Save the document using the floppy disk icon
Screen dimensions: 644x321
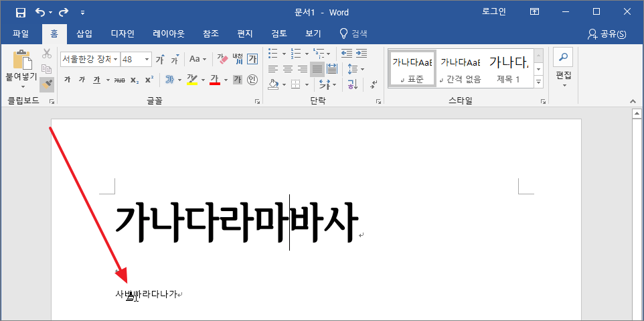[x=21, y=13]
